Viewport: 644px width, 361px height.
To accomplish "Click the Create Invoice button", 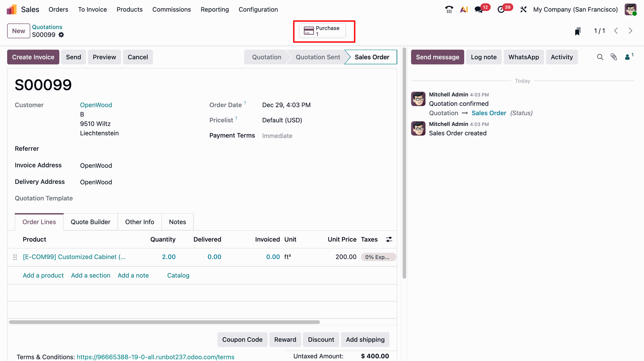I will (x=33, y=57).
